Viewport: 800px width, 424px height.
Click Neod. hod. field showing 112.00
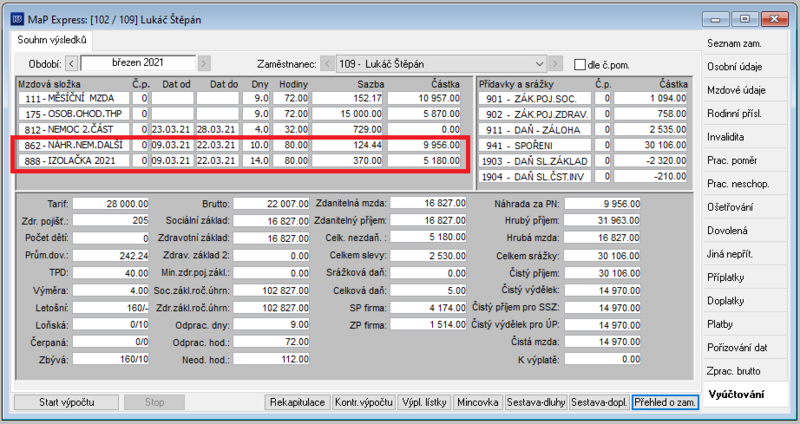pyautogui.click(x=271, y=359)
